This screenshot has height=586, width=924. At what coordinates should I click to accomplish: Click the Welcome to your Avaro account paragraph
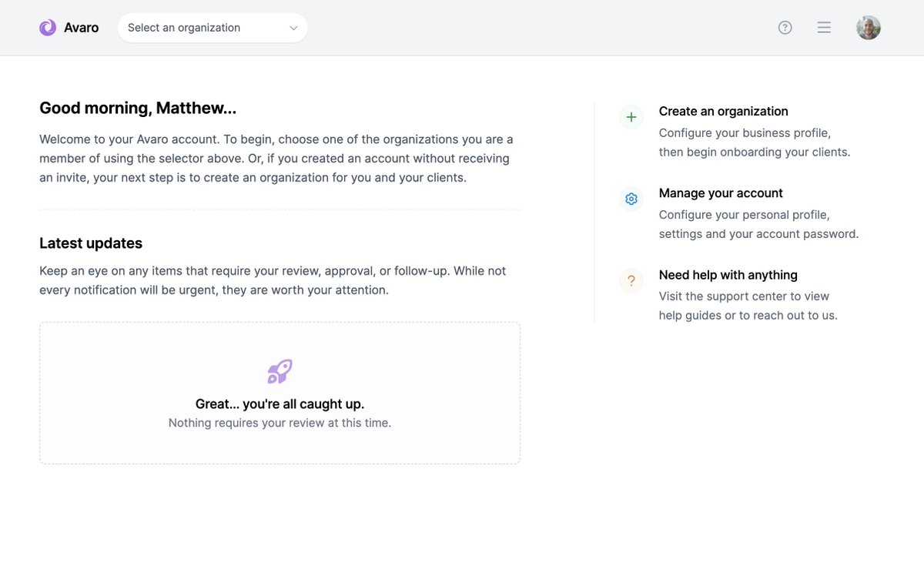[x=276, y=159]
